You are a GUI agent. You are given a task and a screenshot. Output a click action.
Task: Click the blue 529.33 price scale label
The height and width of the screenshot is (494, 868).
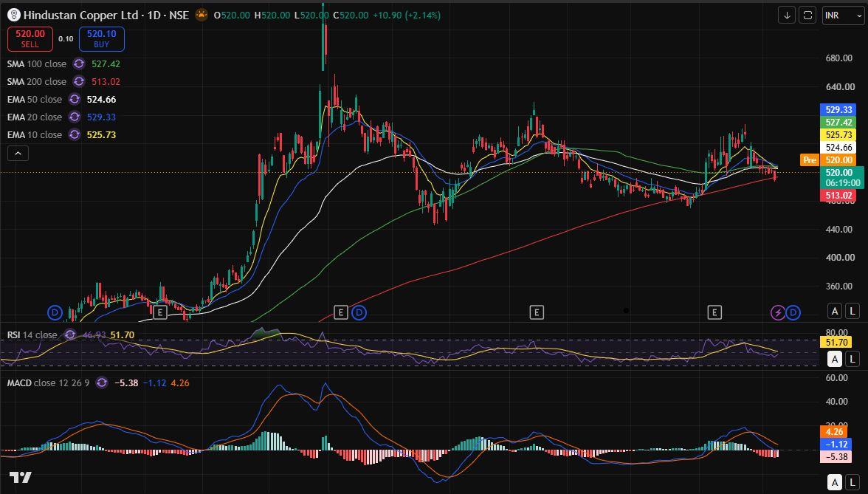point(838,109)
